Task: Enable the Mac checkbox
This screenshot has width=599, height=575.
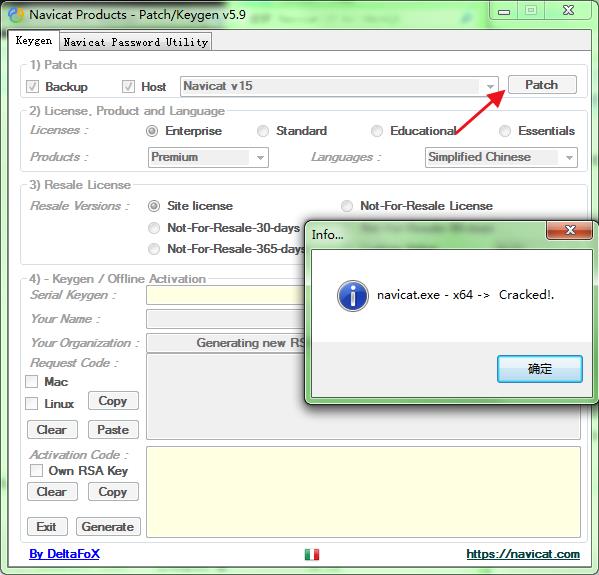Action: point(31,381)
